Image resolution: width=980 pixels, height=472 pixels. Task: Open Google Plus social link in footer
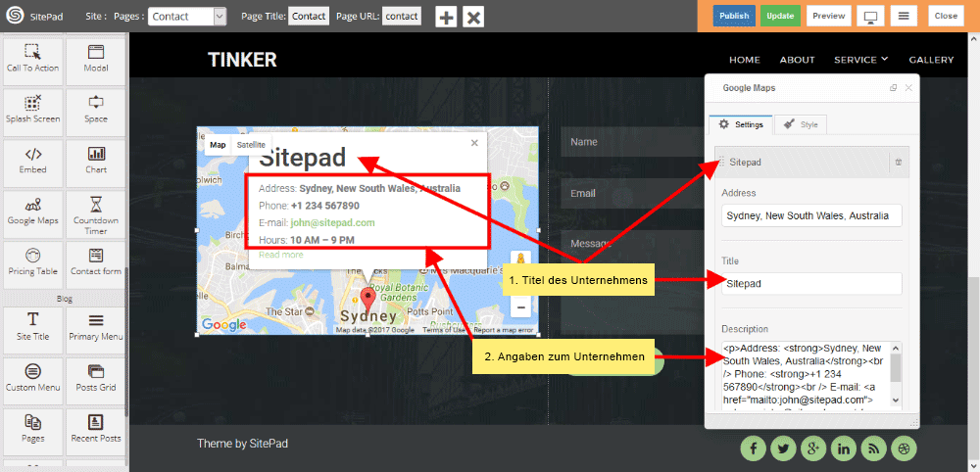(813, 448)
